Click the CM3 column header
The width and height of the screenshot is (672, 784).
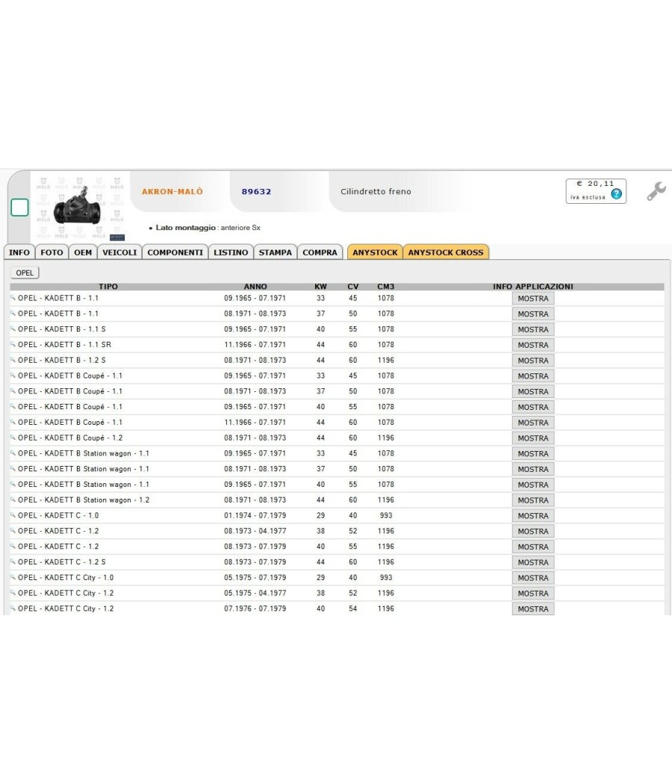click(385, 287)
